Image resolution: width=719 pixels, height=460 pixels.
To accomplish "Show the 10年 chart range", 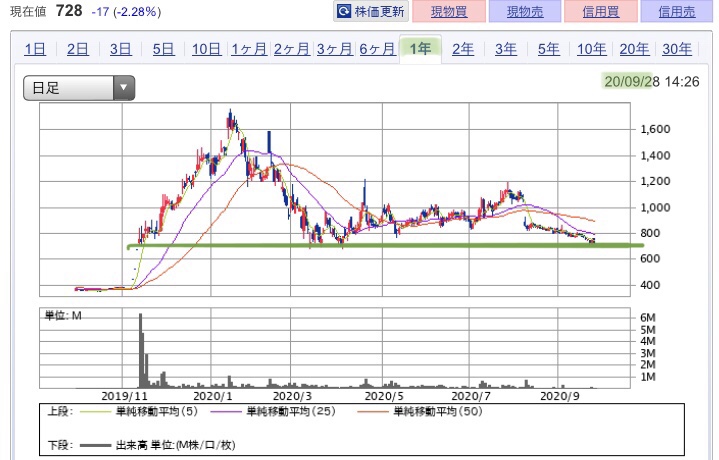I will 592,49.
